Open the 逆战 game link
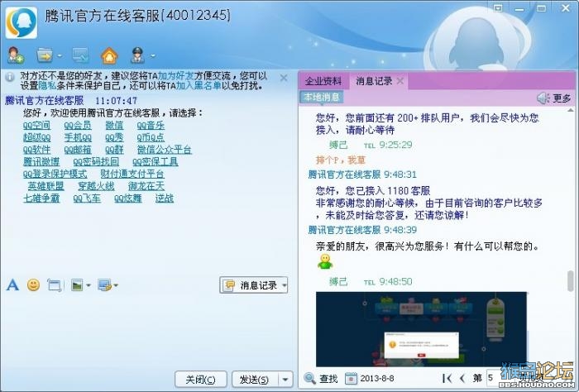The width and height of the screenshot is (579, 392). [x=165, y=198]
